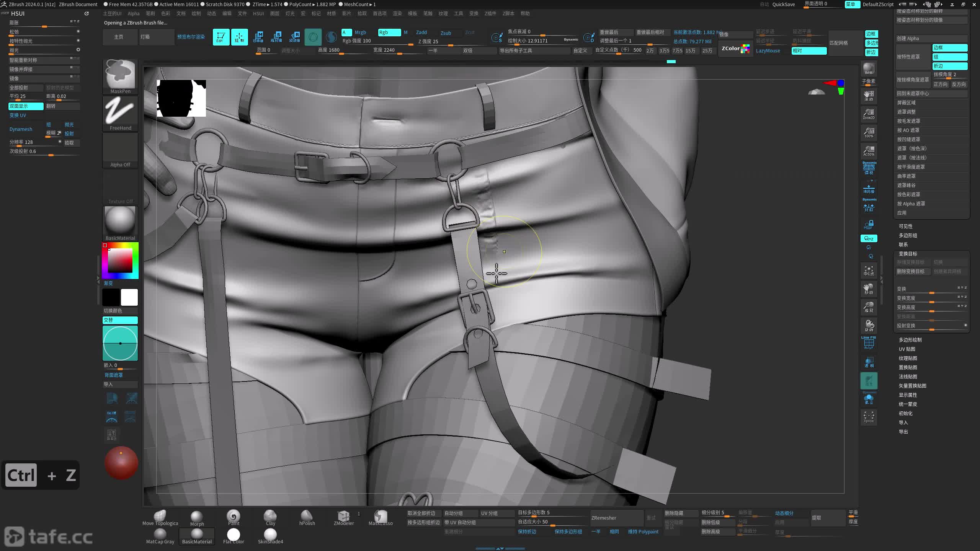
Task: Expand the 显示属性 display properties section
Action: [x=908, y=395]
